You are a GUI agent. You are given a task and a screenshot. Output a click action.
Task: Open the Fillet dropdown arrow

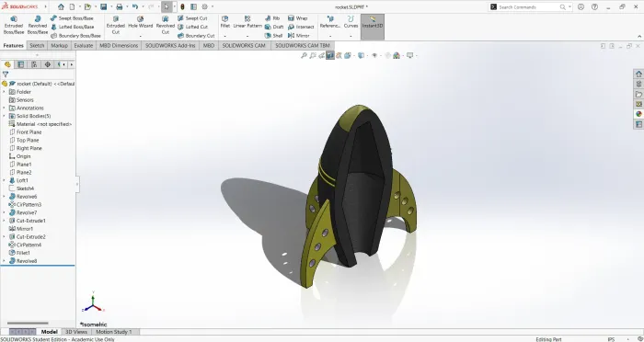[225, 36]
